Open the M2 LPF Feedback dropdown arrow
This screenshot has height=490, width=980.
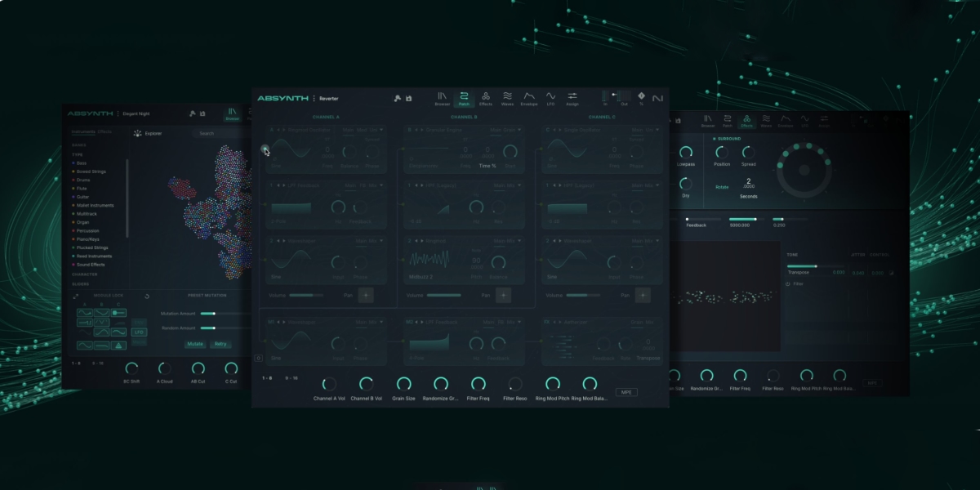click(519, 322)
